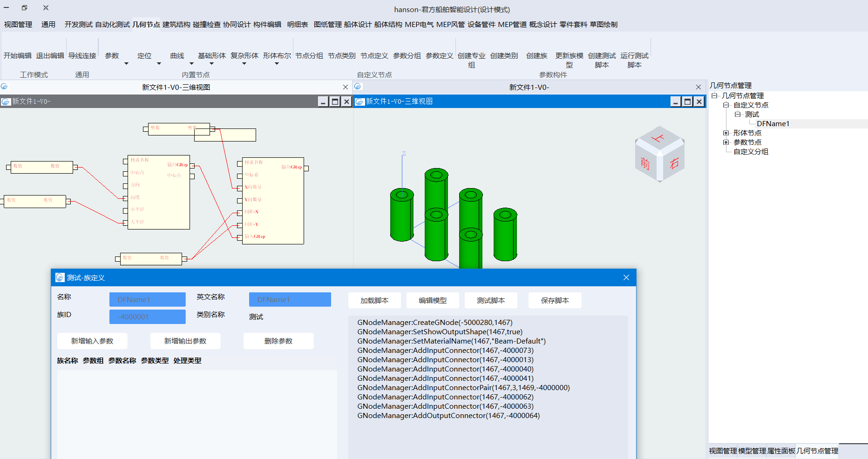Open the 曲线 dropdown arrow
868x459 pixels.
[191, 64]
